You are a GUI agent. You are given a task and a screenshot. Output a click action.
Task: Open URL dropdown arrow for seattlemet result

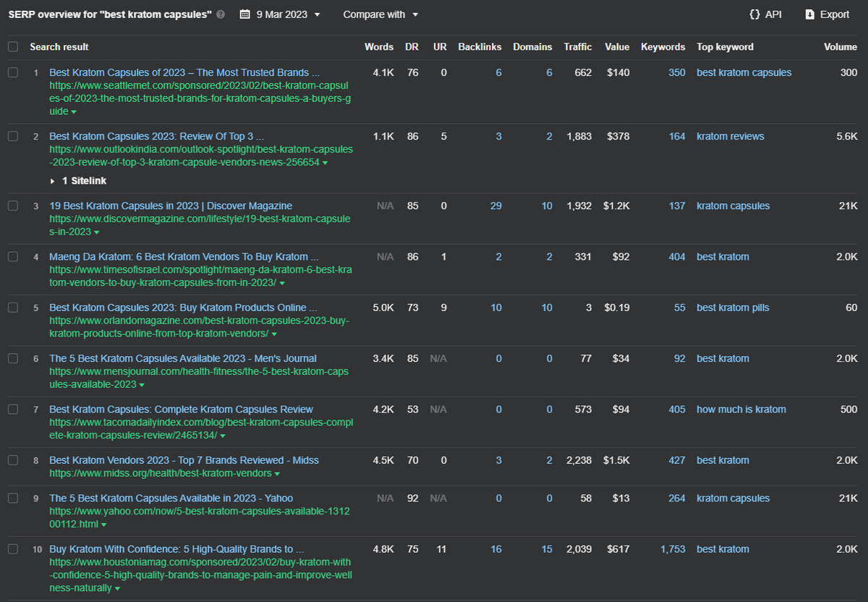74,112
